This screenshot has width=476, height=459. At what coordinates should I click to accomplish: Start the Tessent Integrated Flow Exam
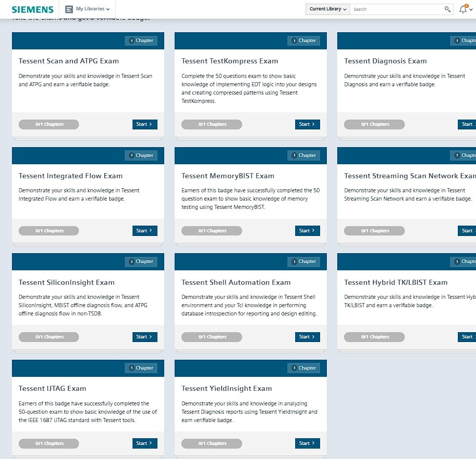pos(144,231)
